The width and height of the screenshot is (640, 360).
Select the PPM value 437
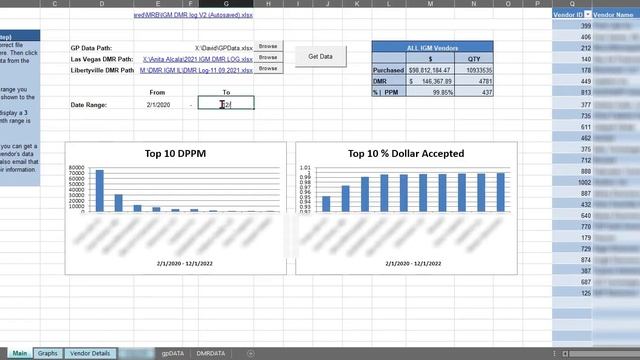pyautogui.click(x=474, y=92)
